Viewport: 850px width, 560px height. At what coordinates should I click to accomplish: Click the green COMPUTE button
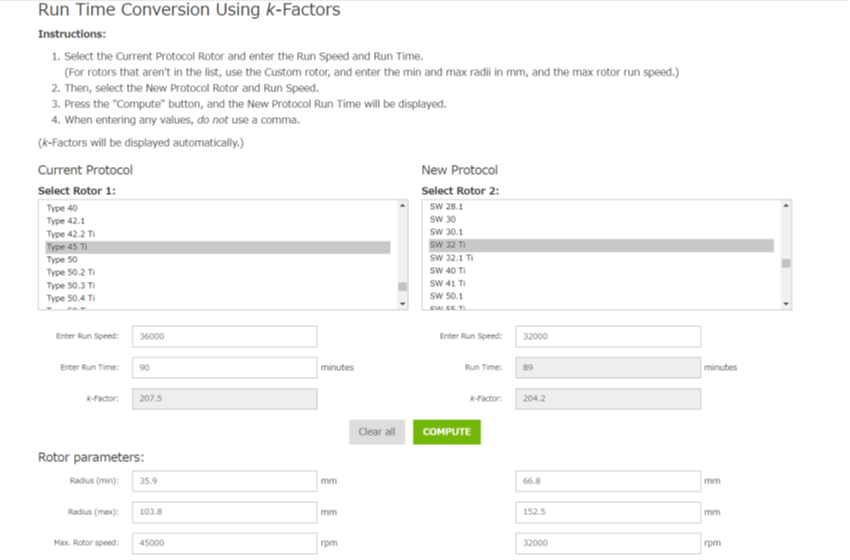coord(447,432)
